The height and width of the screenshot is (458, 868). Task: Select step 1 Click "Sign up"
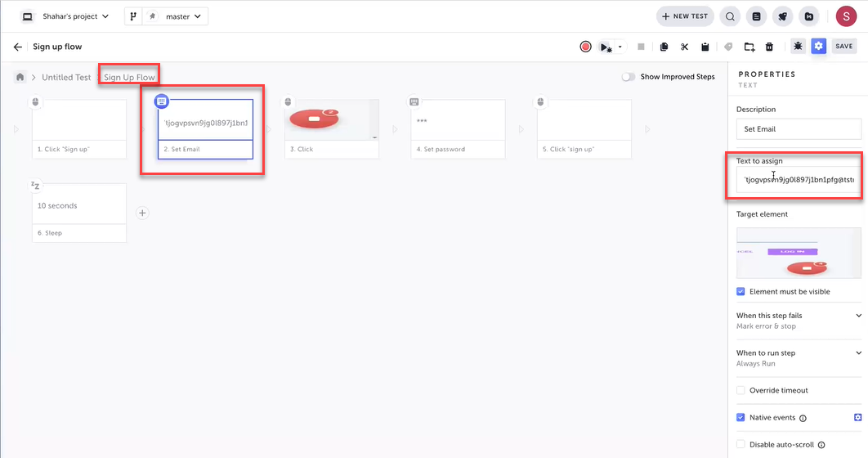point(79,129)
